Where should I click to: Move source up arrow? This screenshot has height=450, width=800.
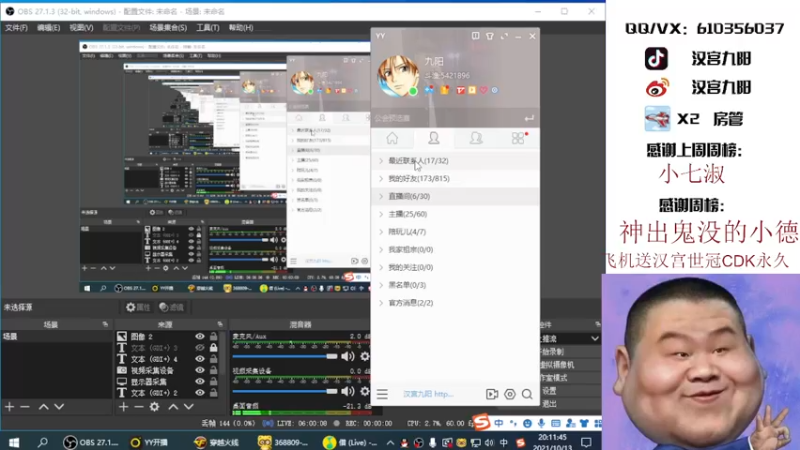point(173,407)
